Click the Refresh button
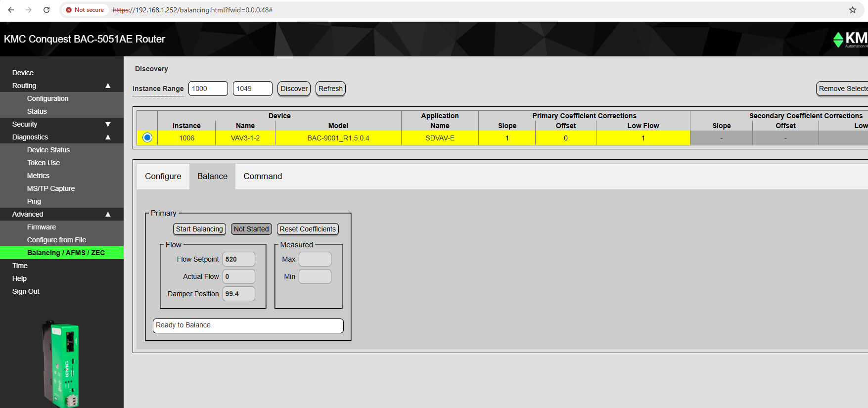Viewport: 868px width, 408px height. [x=330, y=89]
